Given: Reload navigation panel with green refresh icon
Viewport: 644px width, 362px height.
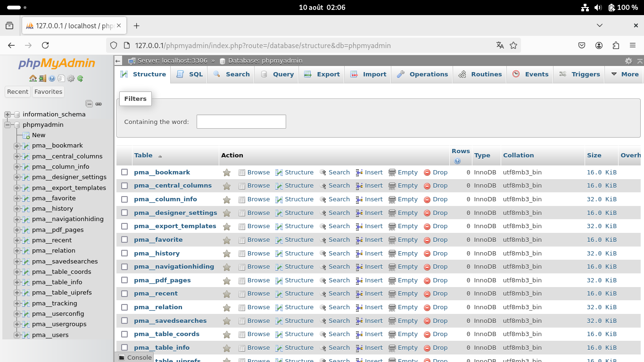Looking at the screenshot, I should (x=80, y=79).
